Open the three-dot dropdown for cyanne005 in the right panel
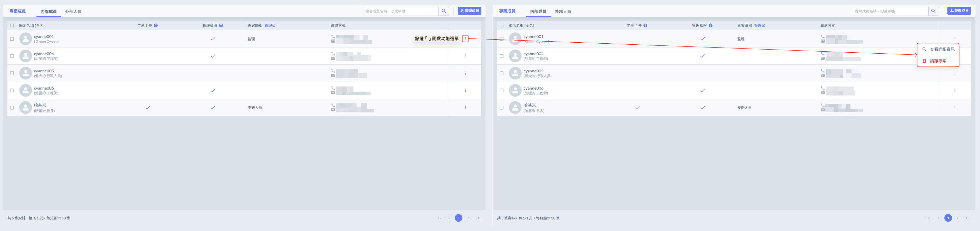980x231 pixels. tap(955, 73)
